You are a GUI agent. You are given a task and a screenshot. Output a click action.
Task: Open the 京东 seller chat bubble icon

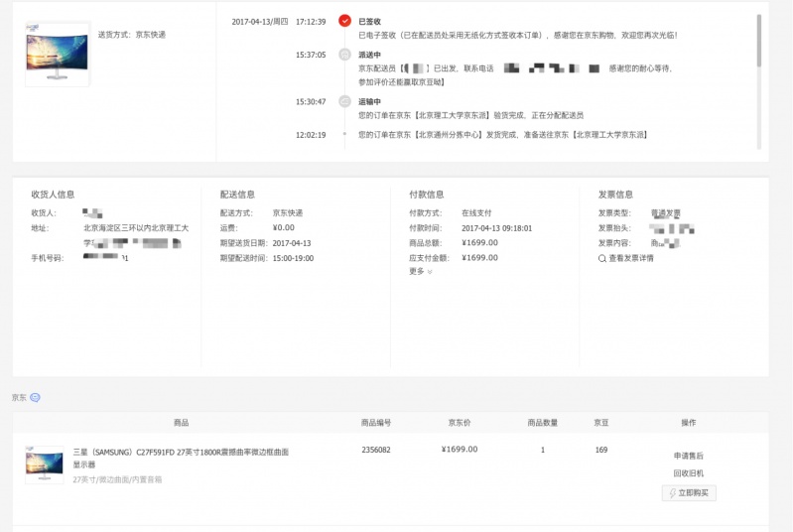pos(36,397)
